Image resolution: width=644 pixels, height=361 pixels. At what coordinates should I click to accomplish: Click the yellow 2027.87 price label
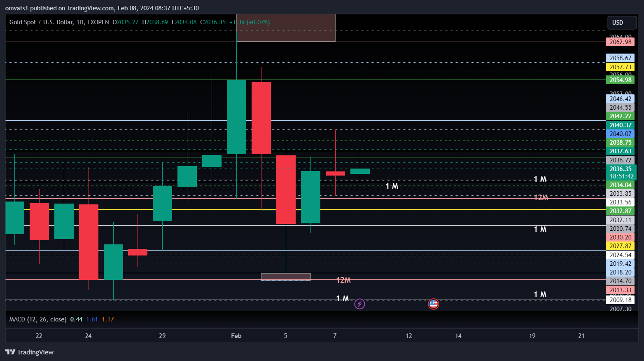coord(620,246)
